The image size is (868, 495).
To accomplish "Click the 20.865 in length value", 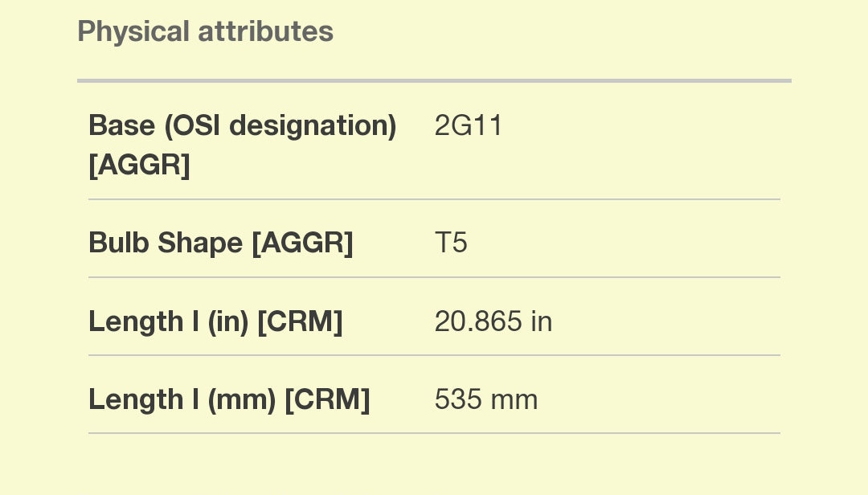I will coord(493,321).
